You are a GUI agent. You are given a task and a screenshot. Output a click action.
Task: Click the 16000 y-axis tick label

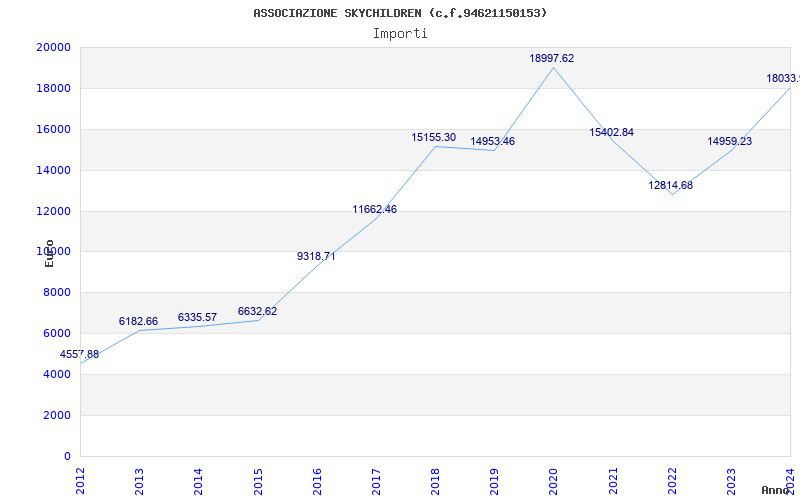[x=54, y=130]
